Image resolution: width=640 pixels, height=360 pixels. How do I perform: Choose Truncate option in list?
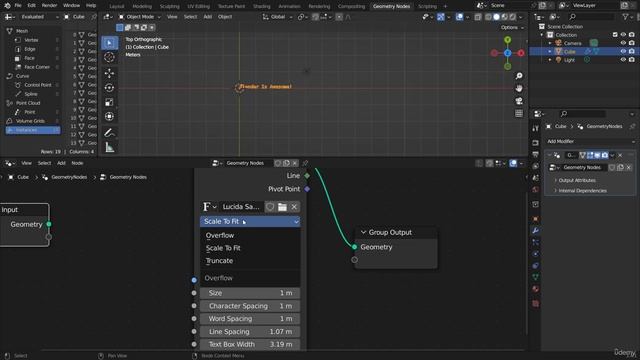click(219, 261)
